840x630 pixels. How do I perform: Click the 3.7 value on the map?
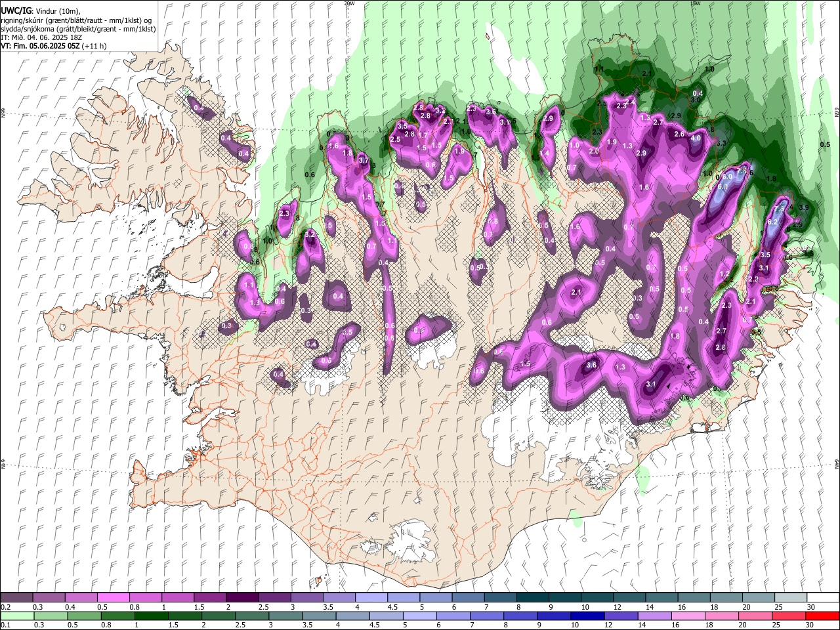point(364,159)
